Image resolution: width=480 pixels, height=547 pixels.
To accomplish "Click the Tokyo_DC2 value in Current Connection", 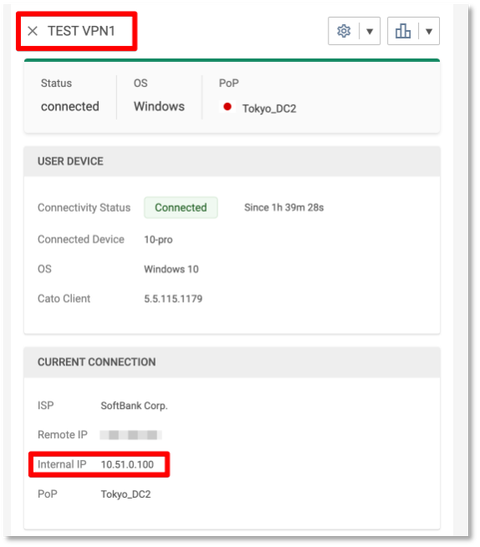I will pyautogui.click(x=126, y=494).
